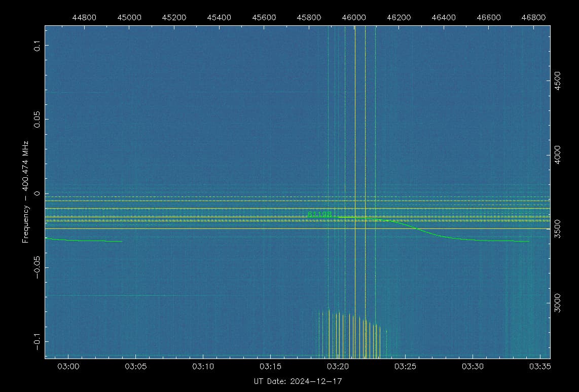Image resolution: width=579 pixels, height=392 pixels.
Task: Click the 03:05 time tick label
Action: 135,367
